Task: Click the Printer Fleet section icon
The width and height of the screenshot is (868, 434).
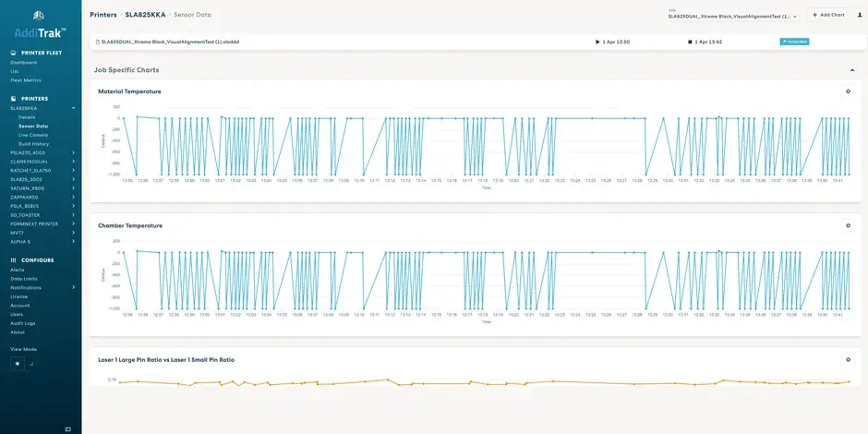Action: pyautogui.click(x=13, y=54)
